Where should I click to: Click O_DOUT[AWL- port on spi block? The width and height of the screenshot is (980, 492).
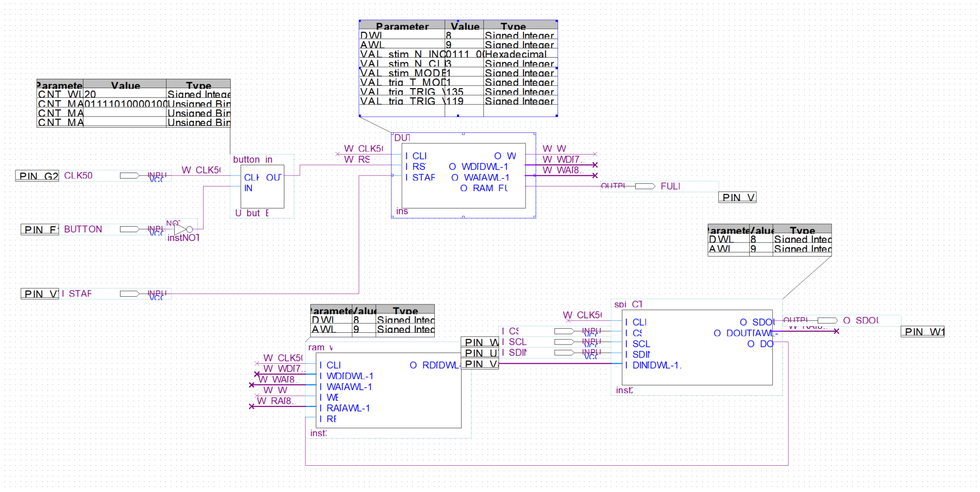pyautogui.click(x=746, y=333)
